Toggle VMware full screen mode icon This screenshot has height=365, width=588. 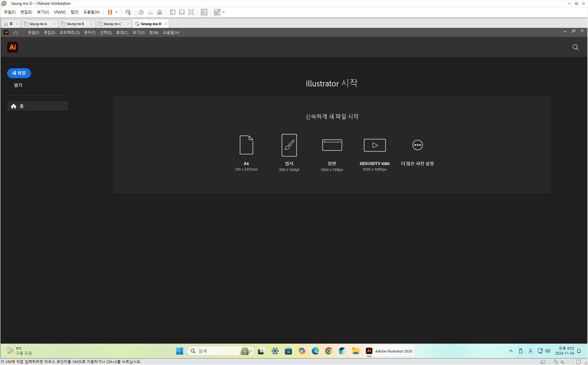point(191,12)
